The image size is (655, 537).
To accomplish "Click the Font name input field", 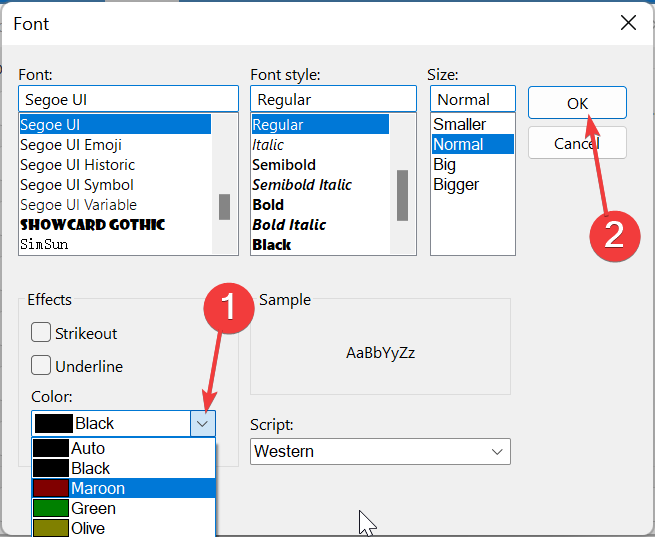I will pyautogui.click(x=128, y=99).
